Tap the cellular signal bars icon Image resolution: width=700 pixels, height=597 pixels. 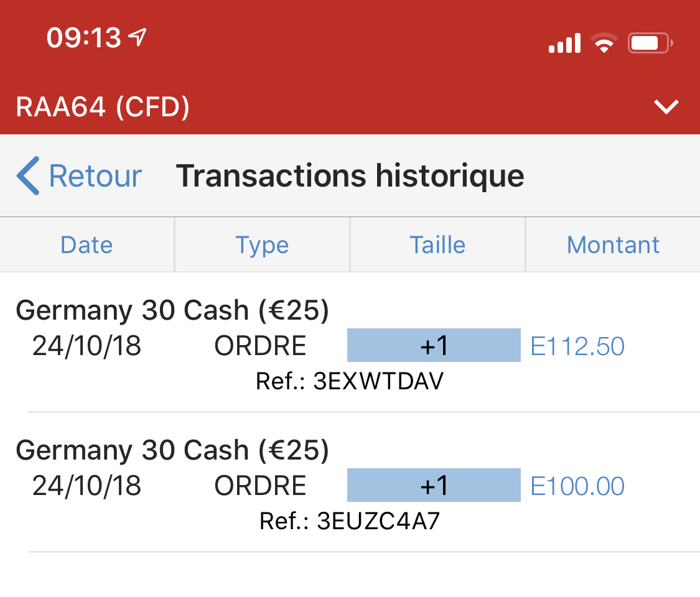tap(564, 44)
